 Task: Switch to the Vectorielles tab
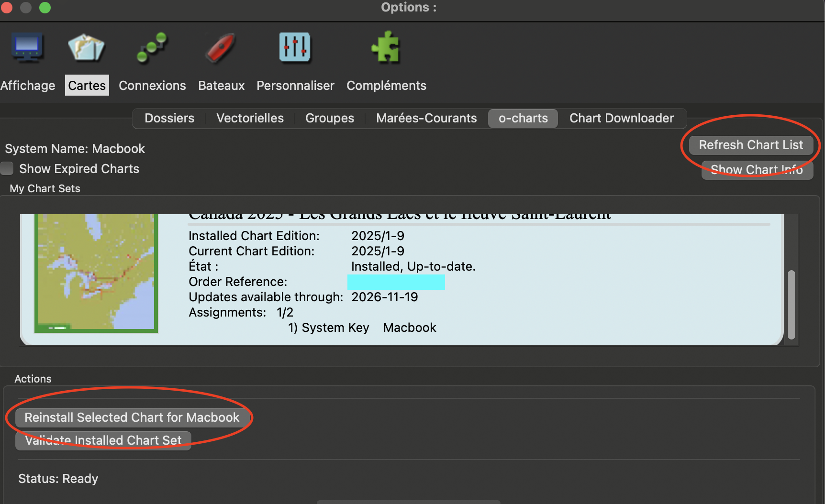tap(250, 118)
